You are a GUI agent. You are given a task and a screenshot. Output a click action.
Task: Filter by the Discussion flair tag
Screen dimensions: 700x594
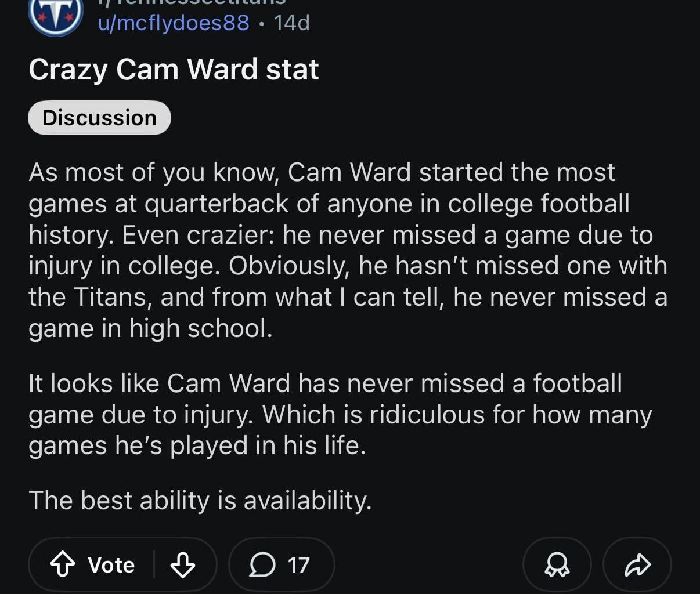[99, 118]
